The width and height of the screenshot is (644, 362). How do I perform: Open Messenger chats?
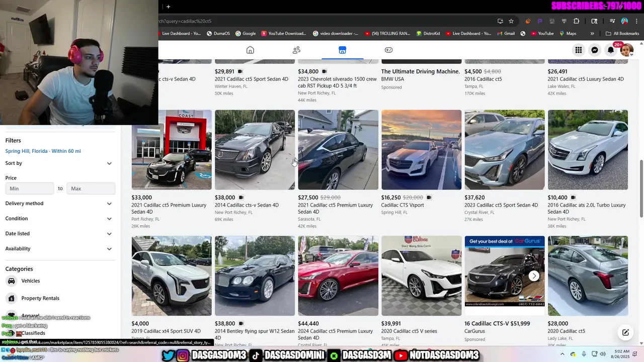click(595, 50)
